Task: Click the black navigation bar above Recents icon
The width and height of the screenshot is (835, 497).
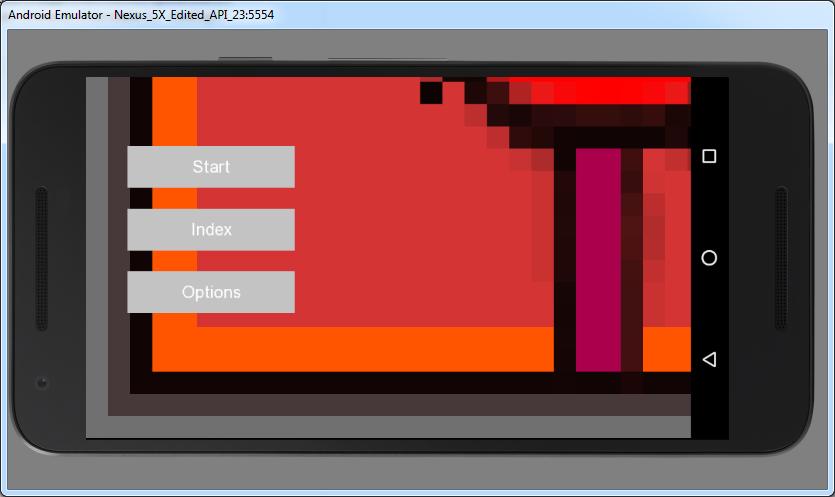Action: [709, 110]
